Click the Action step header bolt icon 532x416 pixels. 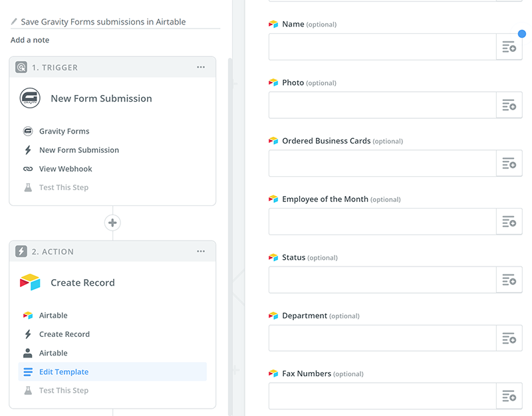pyautogui.click(x=21, y=251)
